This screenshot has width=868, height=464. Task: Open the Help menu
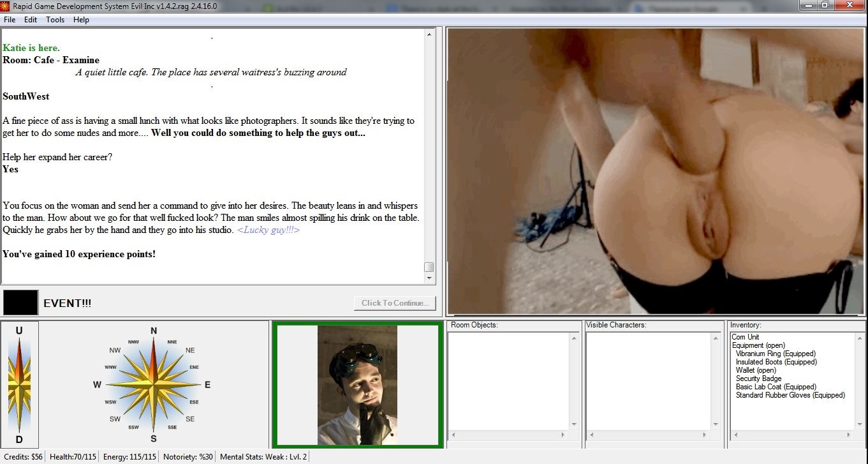coord(81,20)
